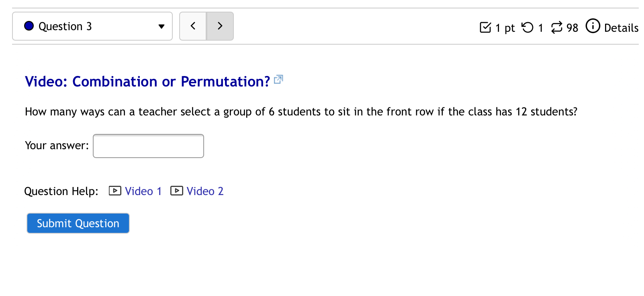The width and height of the screenshot is (644, 296).
Task: Click the reroll icon showing 98
Action: pyautogui.click(x=556, y=28)
